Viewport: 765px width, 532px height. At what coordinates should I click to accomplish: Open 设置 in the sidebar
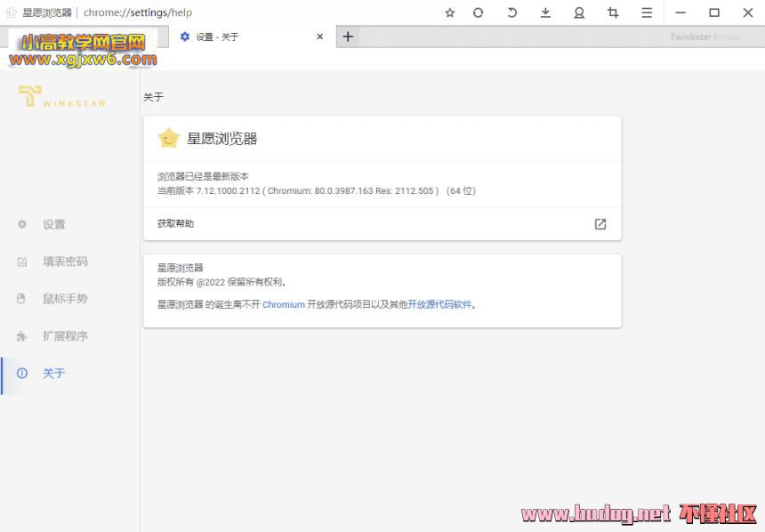pyautogui.click(x=53, y=224)
